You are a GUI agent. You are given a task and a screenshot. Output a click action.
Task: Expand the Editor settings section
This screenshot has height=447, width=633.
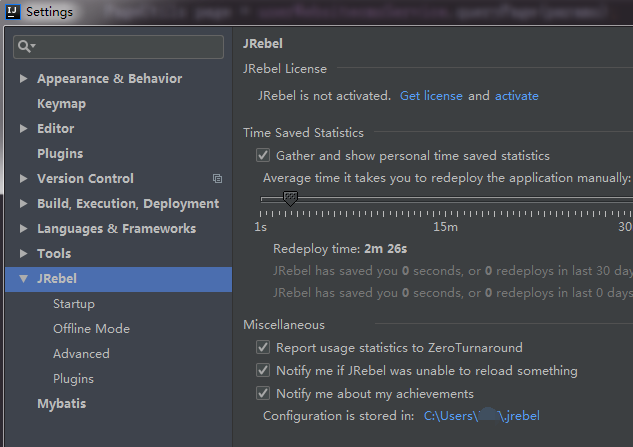tap(24, 129)
